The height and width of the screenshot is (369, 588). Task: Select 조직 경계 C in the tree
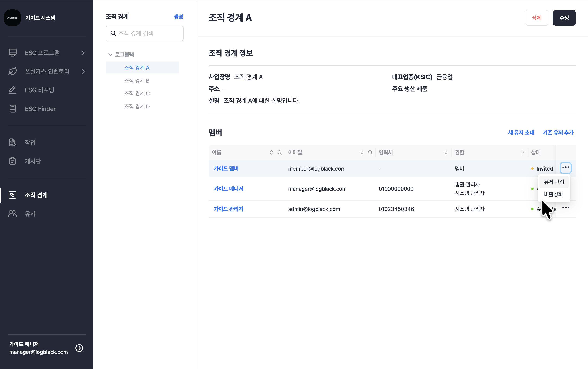137,94
